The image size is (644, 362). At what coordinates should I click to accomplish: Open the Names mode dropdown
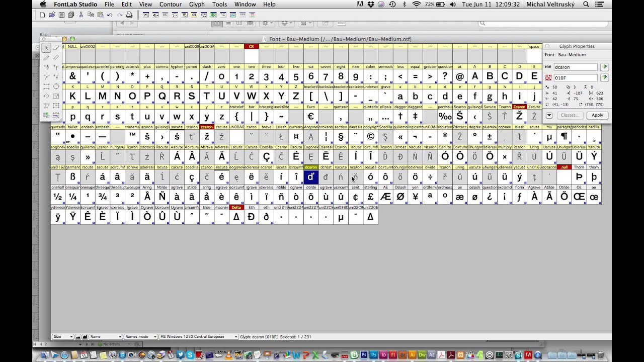pos(140,336)
